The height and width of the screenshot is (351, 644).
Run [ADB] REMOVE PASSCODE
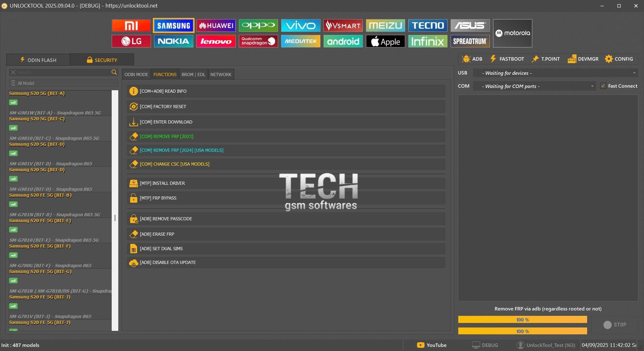pyautogui.click(x=286, y=218)
